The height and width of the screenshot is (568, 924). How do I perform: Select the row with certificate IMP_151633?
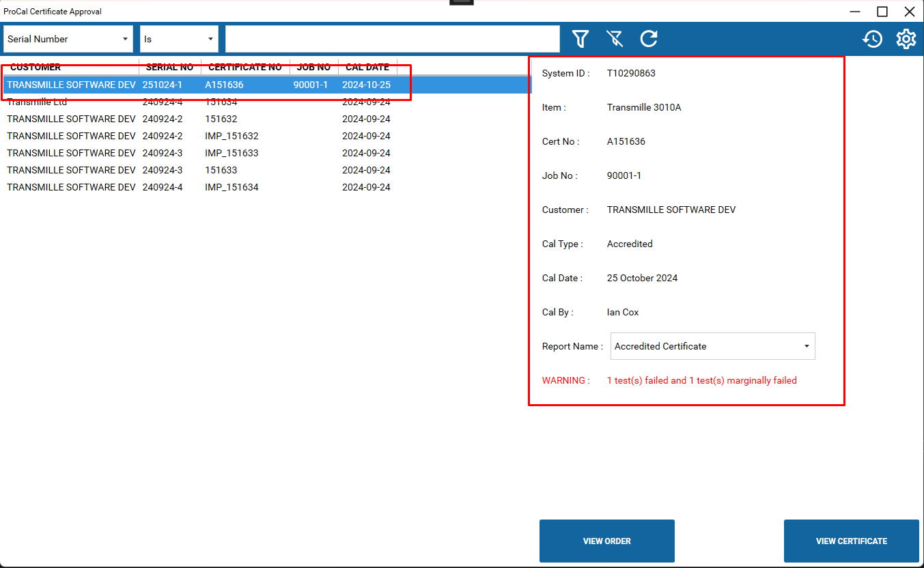tap(267, 153)
